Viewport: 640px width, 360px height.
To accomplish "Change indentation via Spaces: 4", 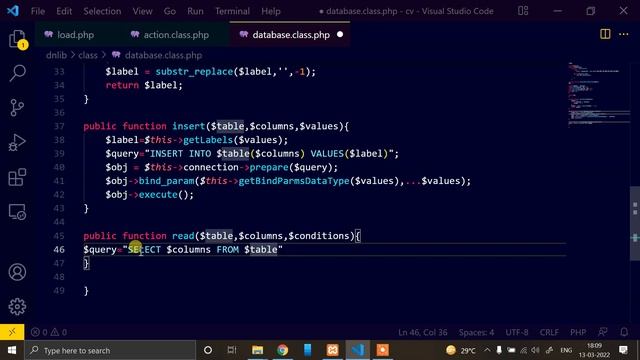I will click(476, 332).
